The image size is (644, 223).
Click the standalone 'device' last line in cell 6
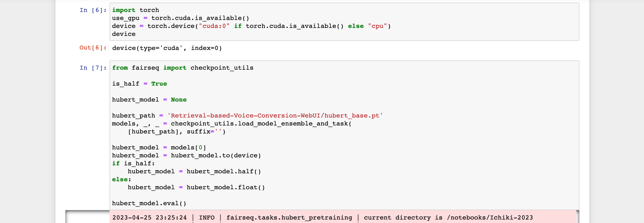pyautogui.click(x=124, y=34)
